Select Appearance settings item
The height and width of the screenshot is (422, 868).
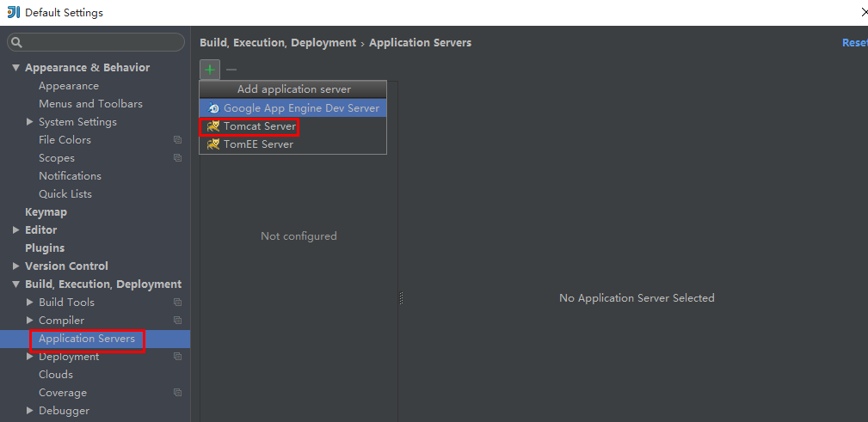pyautogui.click(x=69, y=86)
